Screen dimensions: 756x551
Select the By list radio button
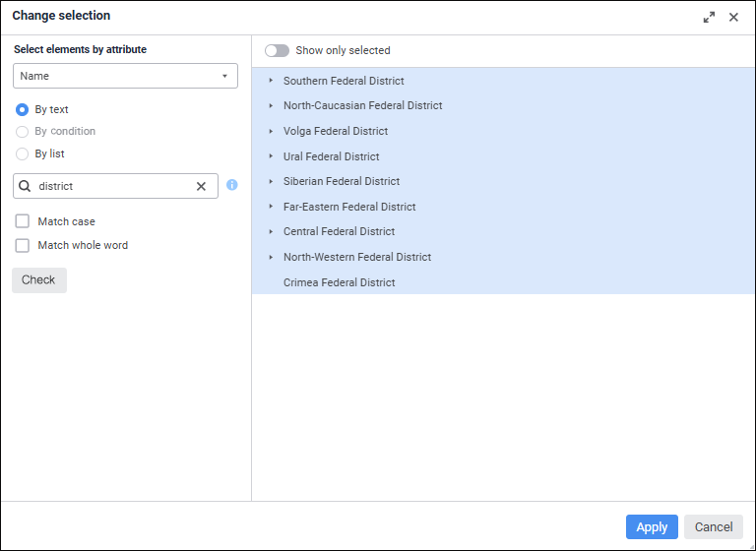(x=23, y=153)
